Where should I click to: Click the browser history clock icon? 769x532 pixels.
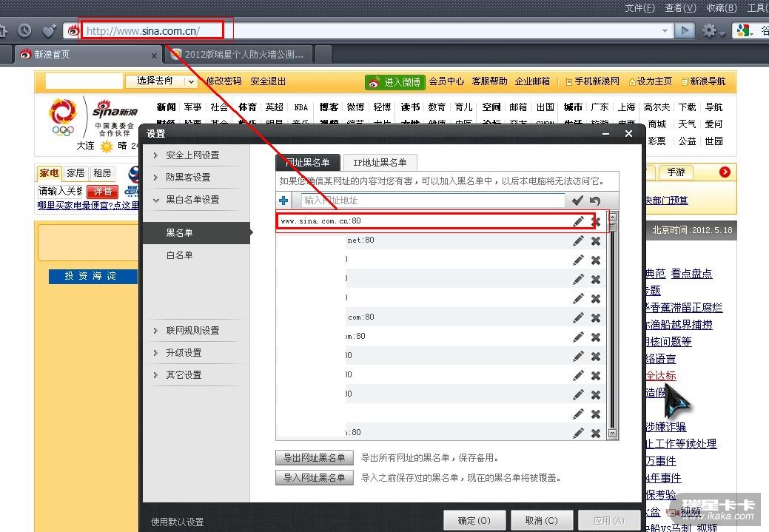click(x=24, y=31)
